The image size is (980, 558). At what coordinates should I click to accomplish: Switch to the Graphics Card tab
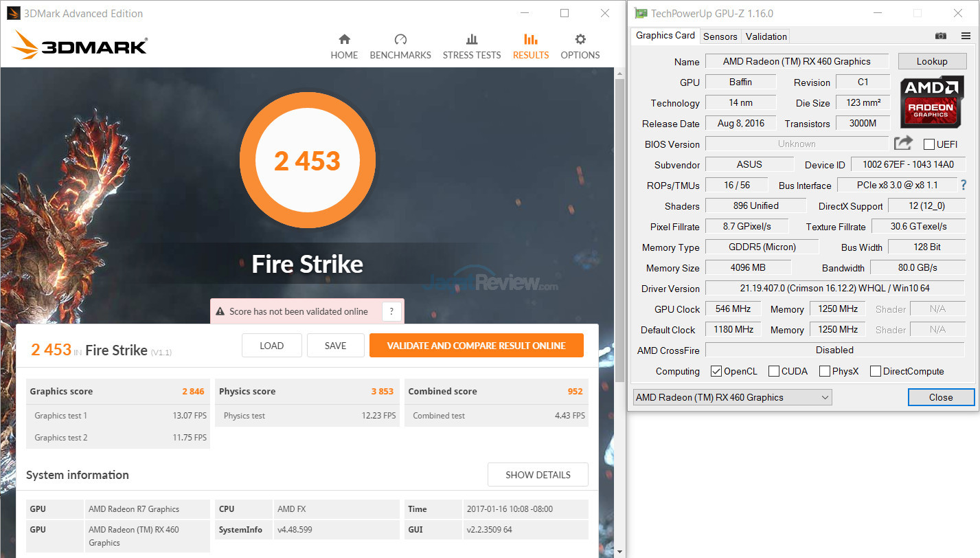pyautogui.click(x=665, y=36)
